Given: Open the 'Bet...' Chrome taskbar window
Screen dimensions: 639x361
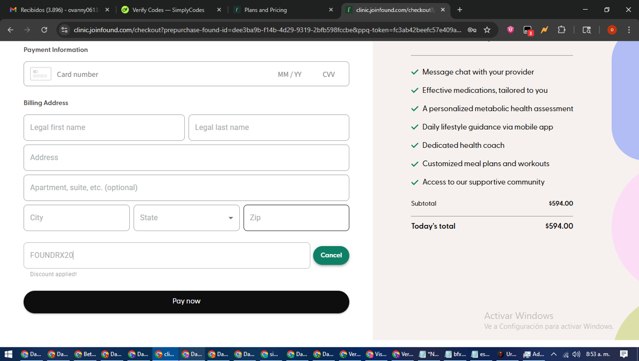Looking at the screenshot, I should (x=85, y=354).
